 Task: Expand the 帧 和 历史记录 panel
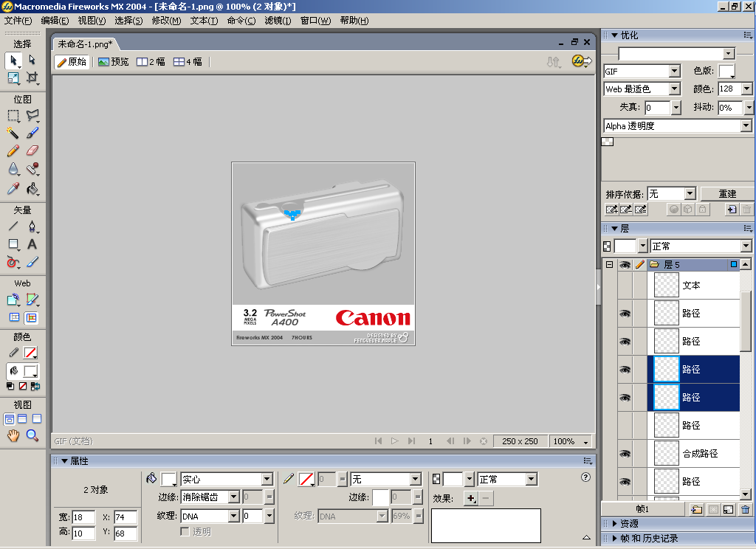pyautogui.click(x=614, y=539)
